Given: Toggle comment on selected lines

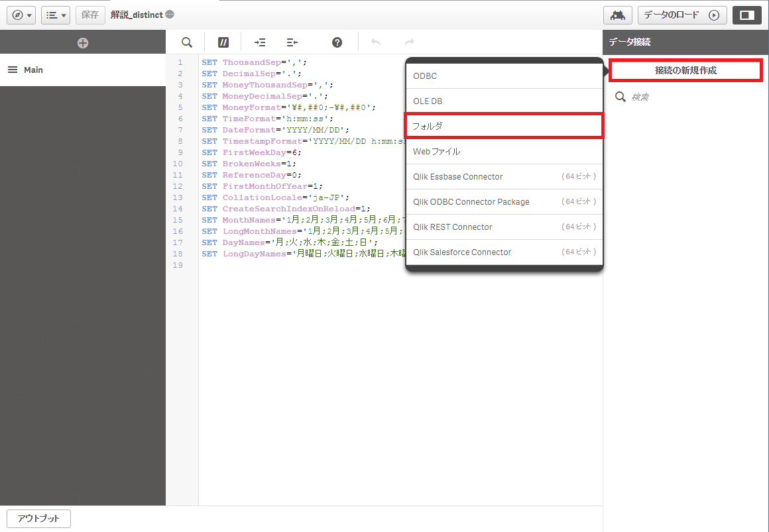Looking at the screenshot, I should (223, 42).
